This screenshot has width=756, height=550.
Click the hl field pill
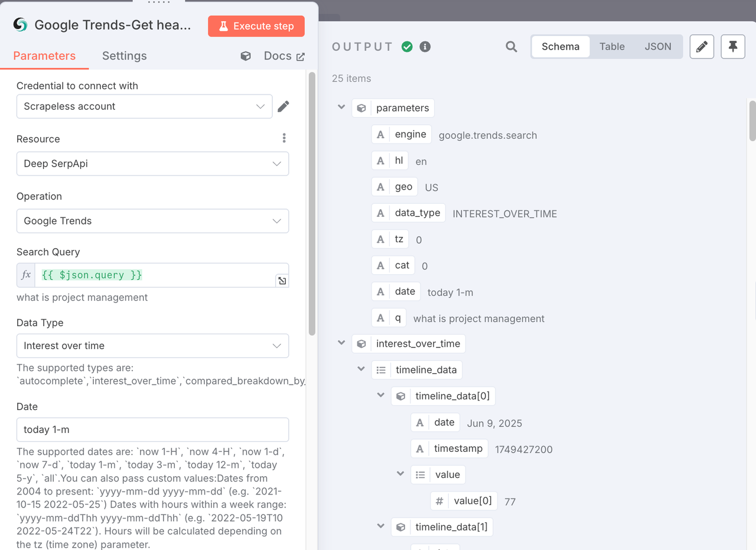pos(390,161)
